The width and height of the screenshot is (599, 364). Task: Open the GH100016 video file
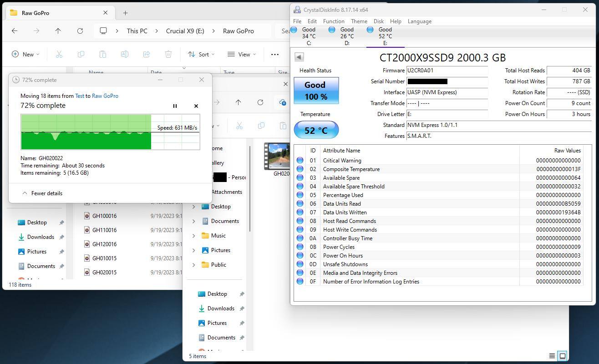[x=104, y=216]
